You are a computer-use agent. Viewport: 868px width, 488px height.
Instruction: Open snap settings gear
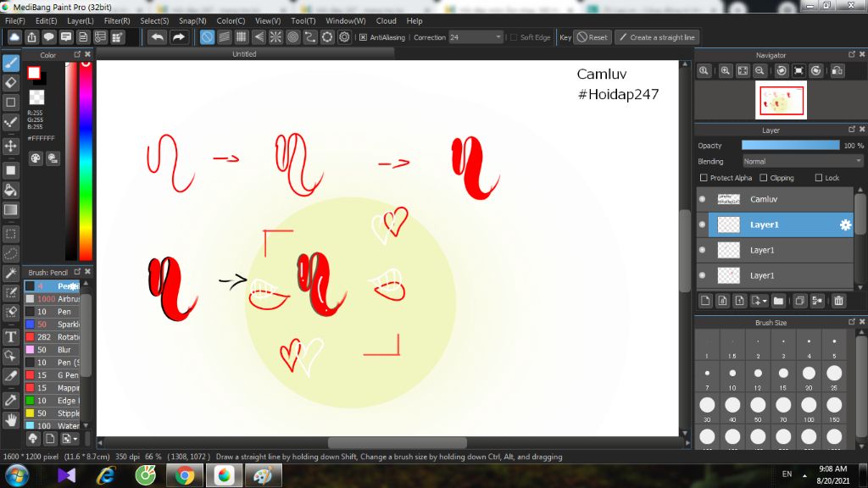[x=344, y=37]
